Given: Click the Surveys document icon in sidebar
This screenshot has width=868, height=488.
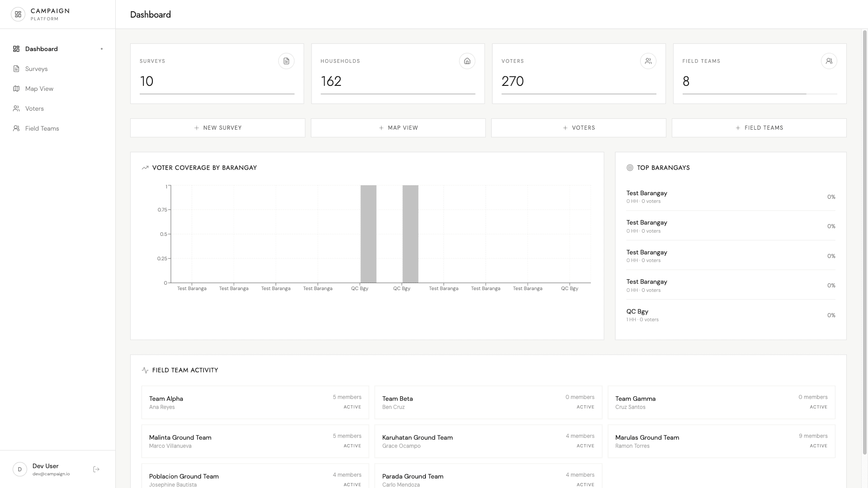Looking at the screenshot, I should [16, 69].
